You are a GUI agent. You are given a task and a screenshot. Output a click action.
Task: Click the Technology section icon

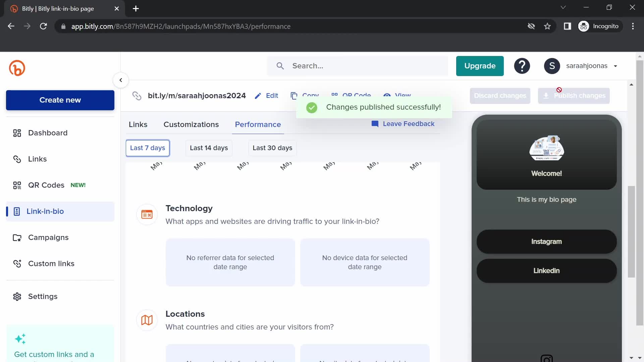147,215
